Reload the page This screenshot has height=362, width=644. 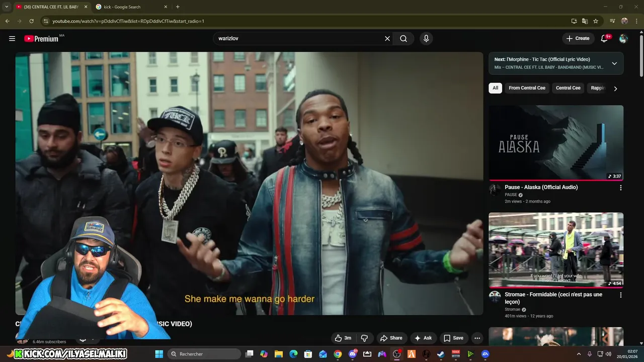(x=31, y=21)
